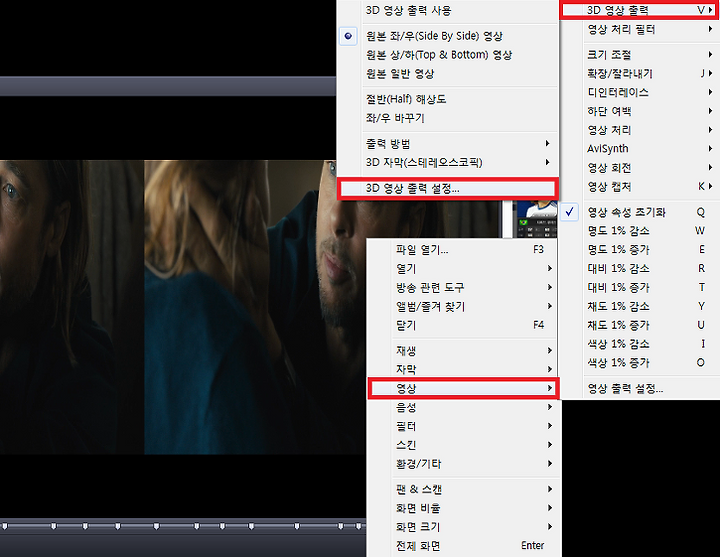Expand 하단 여백 submenu

[x=640, y=111]
